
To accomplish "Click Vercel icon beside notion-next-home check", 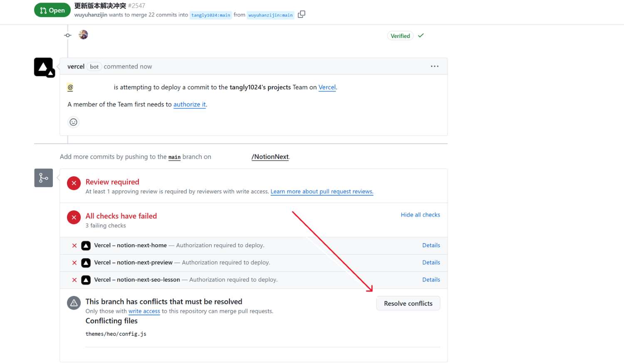I will point(86,246).
